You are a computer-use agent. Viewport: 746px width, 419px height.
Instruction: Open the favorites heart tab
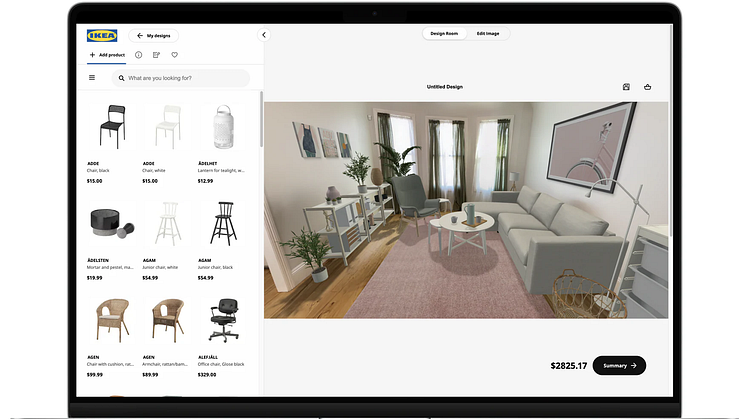point(174,55)
